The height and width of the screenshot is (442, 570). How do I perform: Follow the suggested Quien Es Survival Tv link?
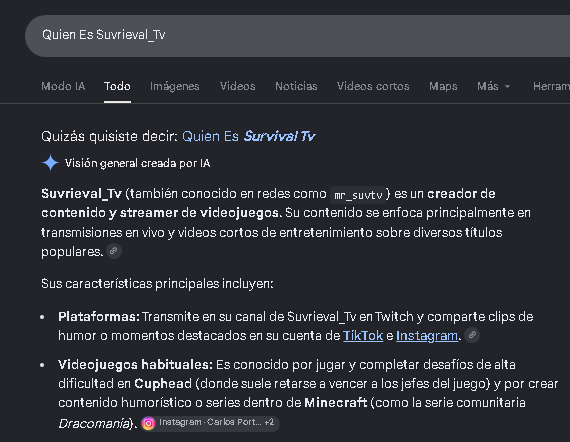pos(248,136)
